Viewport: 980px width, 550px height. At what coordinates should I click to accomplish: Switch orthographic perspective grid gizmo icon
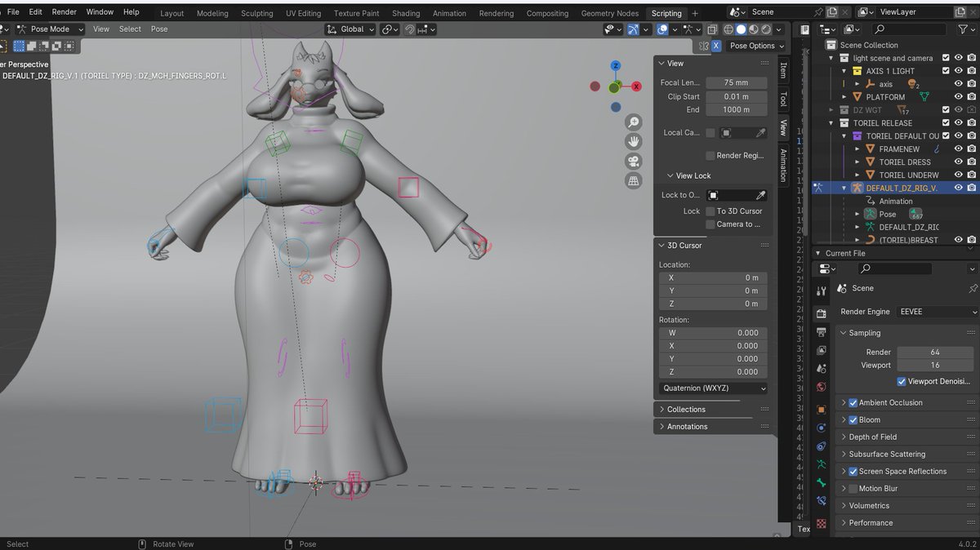coord(633,181)
